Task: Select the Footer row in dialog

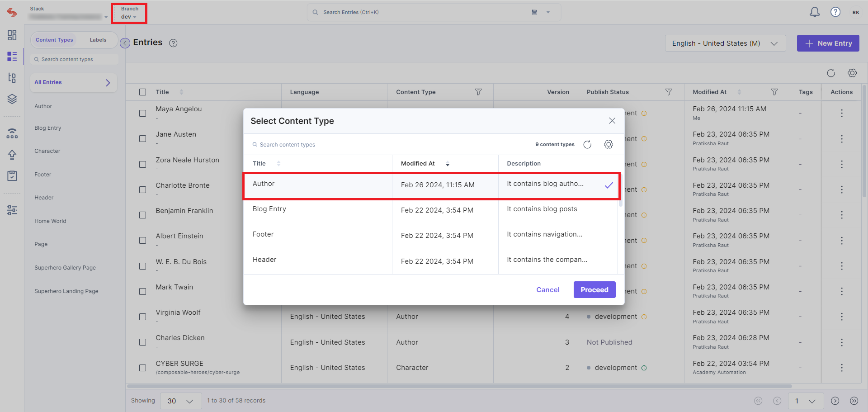Action: pos(431,236)
